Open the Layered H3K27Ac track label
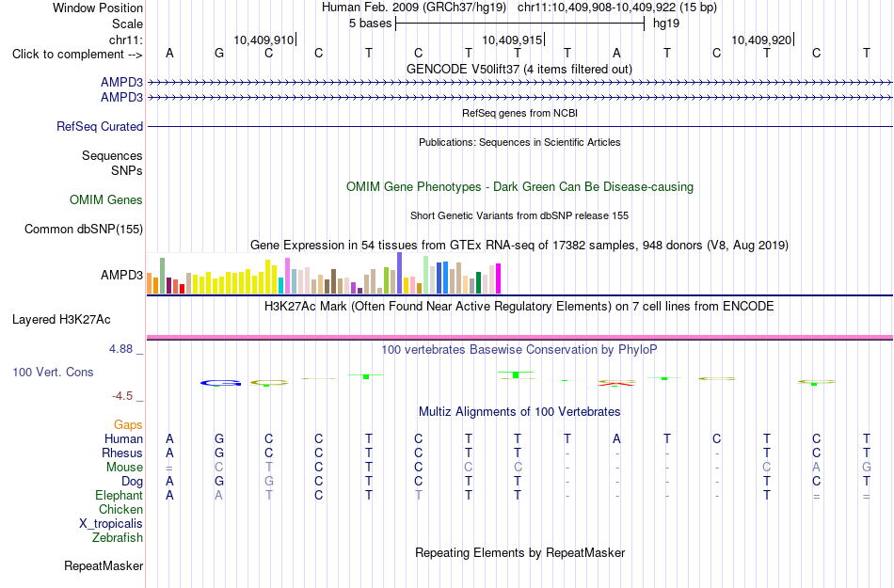The height and width of the screenshot is (588, 894). point(61,320)
